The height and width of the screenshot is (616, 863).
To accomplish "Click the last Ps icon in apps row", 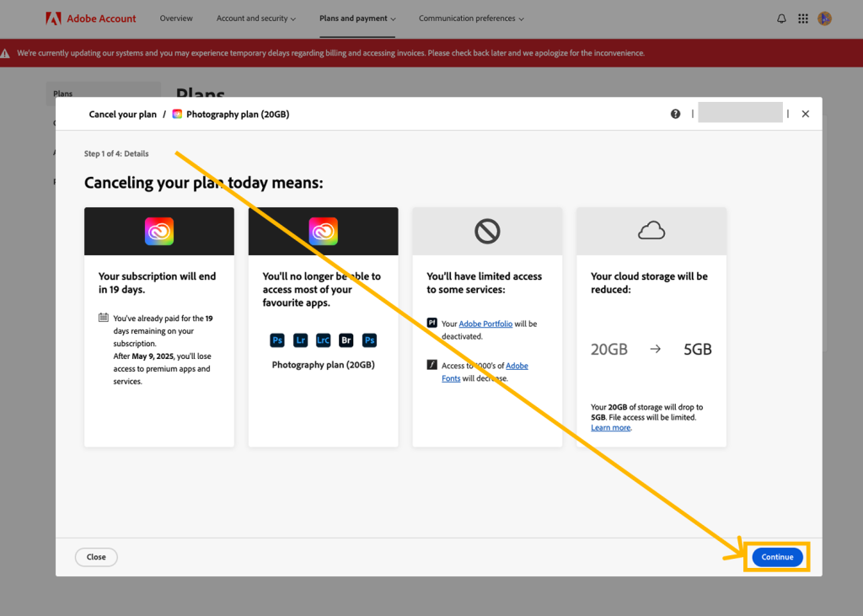I will (x=369, y=340).
